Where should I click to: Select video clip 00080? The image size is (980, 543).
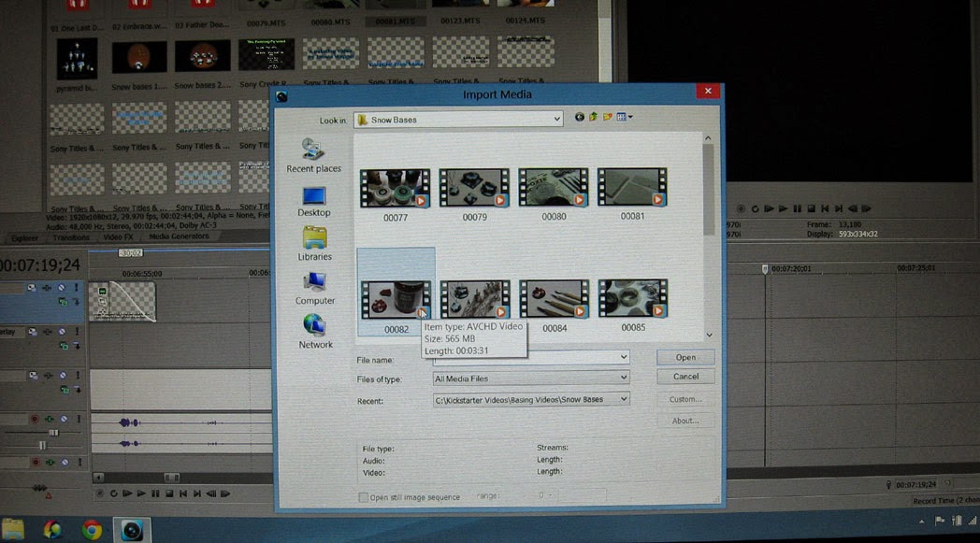point(554,193)
